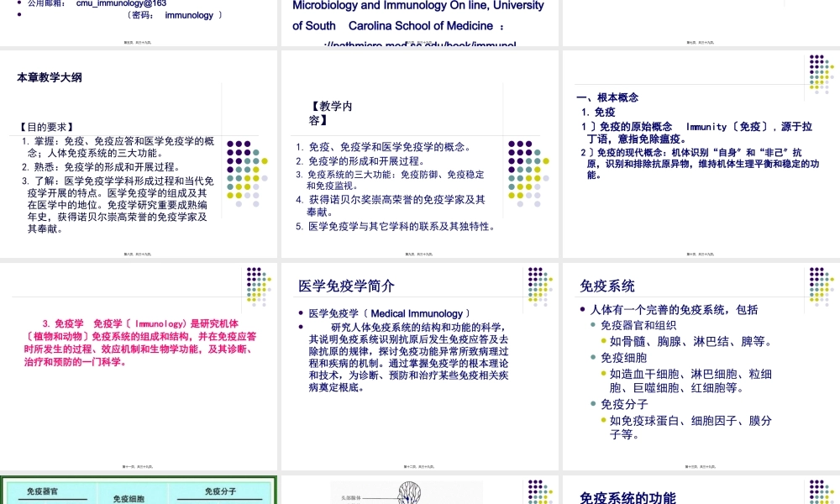840x504 pixels.
Task: Click the cmu_immunology@163 email address
Action: click(121, 3)
